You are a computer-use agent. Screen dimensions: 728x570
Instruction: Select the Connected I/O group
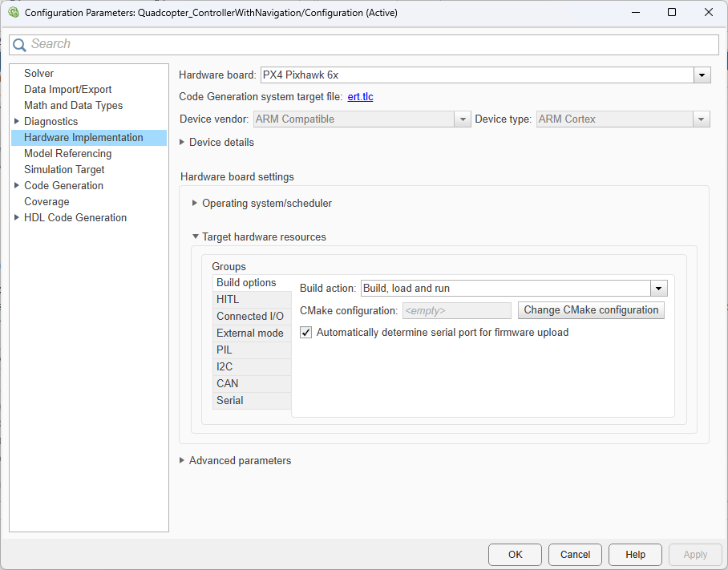point(252,316)
